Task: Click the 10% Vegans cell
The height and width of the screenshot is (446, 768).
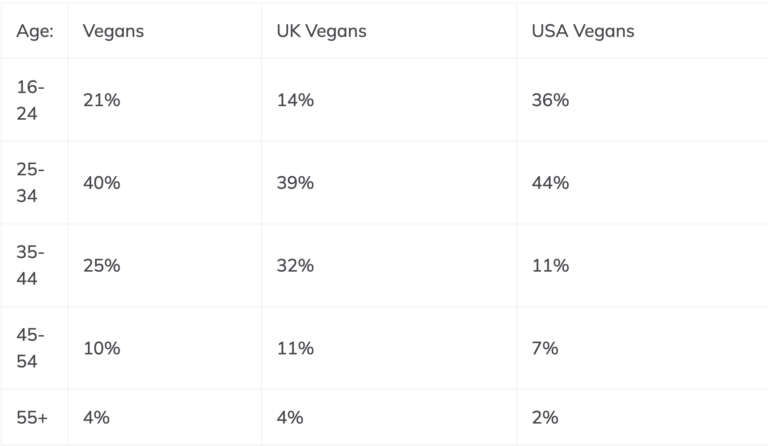Action: tap(102, 349)
